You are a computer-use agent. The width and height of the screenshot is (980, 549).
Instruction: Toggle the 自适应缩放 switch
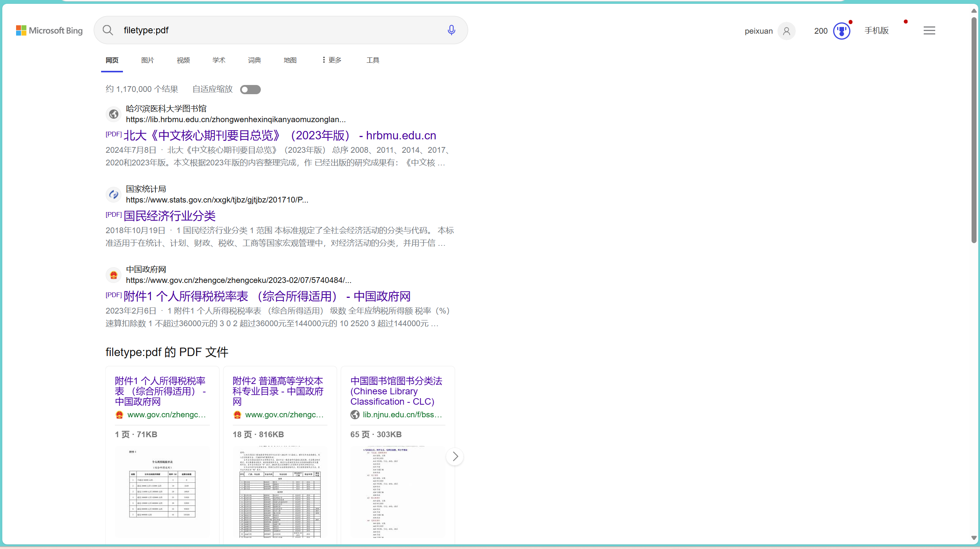coord(250,90)
